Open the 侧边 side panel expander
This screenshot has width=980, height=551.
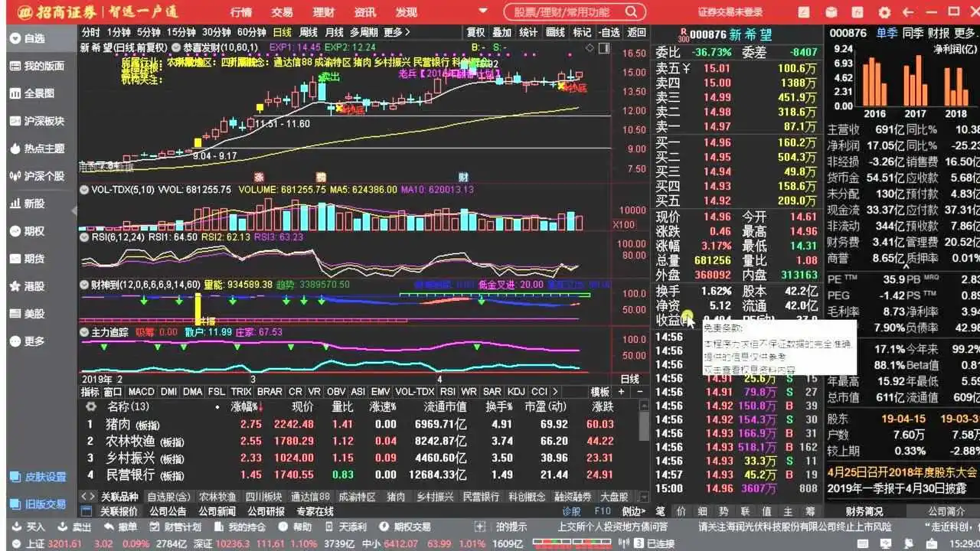click(x=634, y=511)
